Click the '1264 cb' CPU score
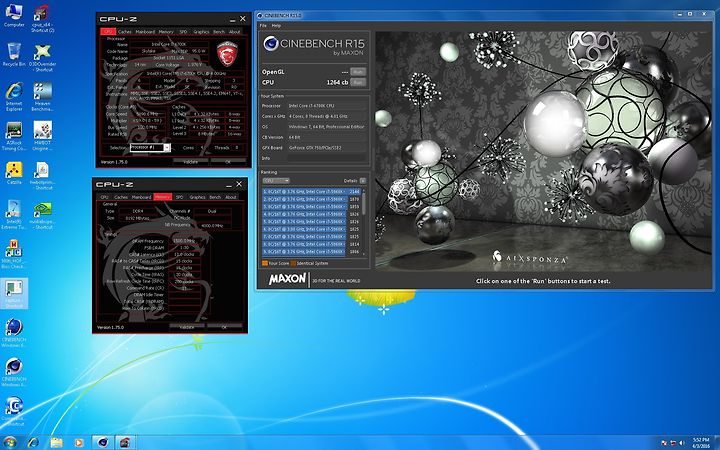The image size is (720, 450). 337,82
